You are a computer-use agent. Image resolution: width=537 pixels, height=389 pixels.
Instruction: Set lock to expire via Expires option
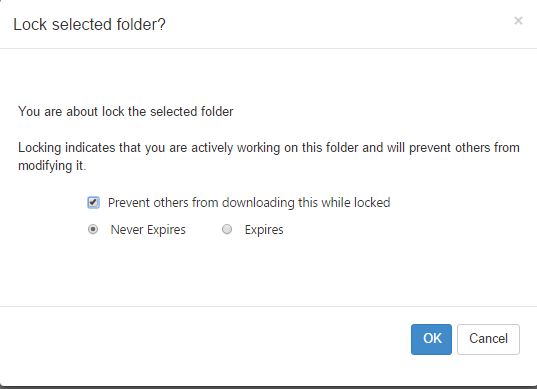pos(227,229)
